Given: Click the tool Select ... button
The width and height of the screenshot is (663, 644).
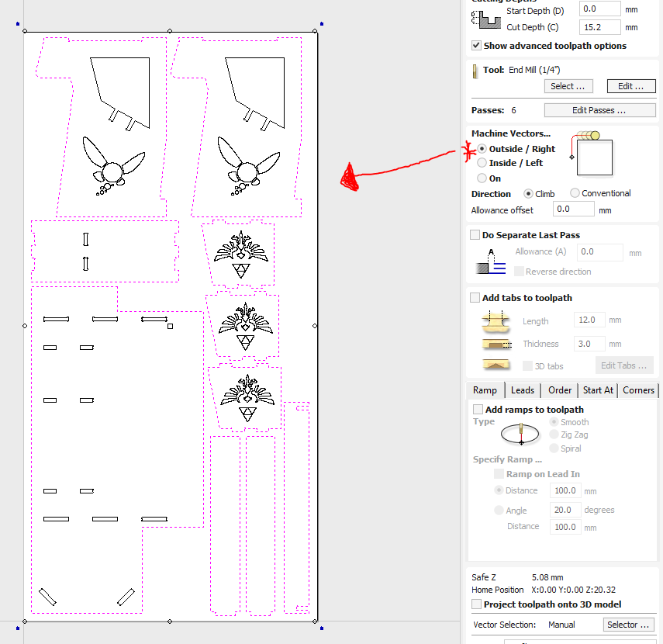Looking at the screenshot, I should pyautogui.click(x=568, y=86).
